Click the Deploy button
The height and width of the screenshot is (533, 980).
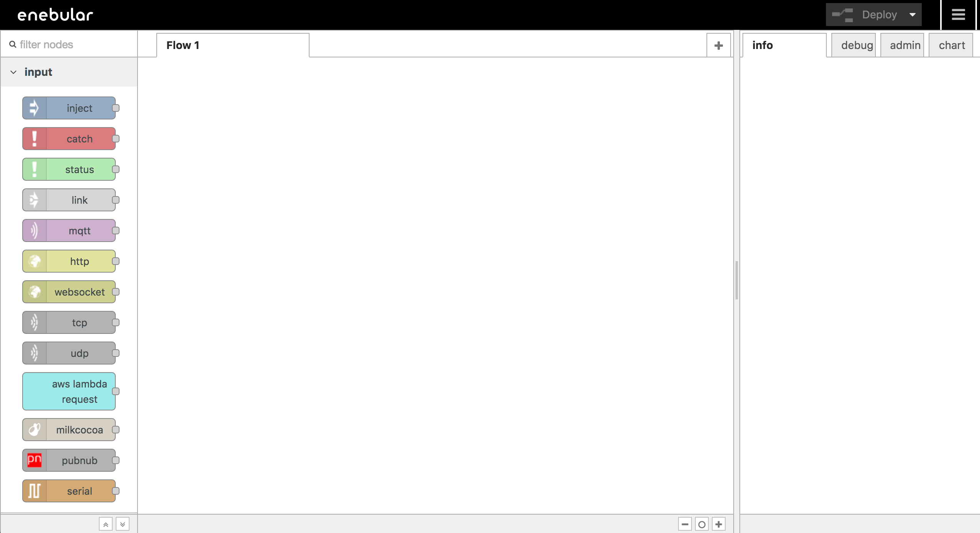coord(878,15)
